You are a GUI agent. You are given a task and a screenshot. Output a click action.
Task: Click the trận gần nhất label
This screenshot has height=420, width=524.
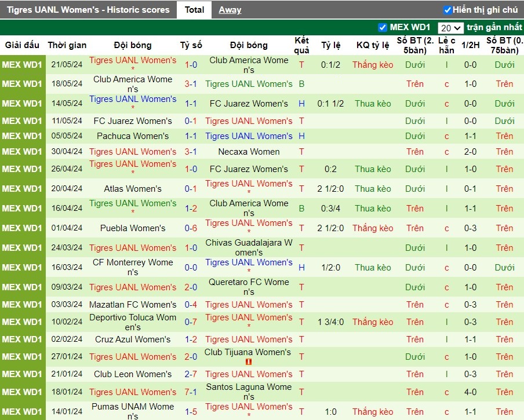[494, 27]
